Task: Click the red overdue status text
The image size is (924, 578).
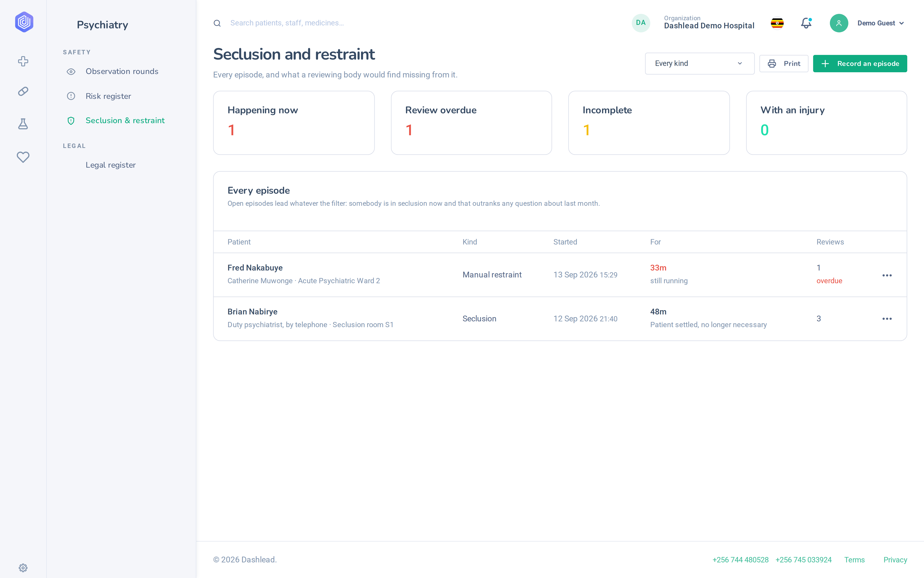Action: (829, 281)
